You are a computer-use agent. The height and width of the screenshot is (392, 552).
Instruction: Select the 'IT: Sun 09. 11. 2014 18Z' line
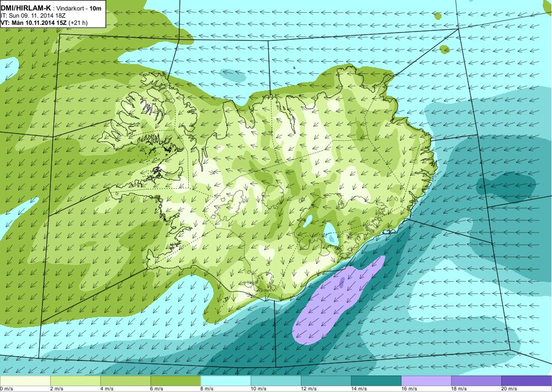pyautogui.click(x=33, y=15)
